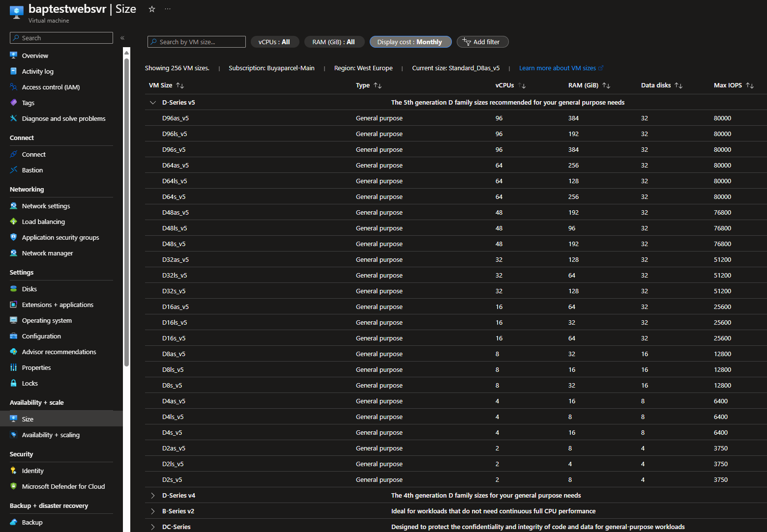The image size is (767, 532).
Task: Click the Bastion icon
Action: [14, 170]
